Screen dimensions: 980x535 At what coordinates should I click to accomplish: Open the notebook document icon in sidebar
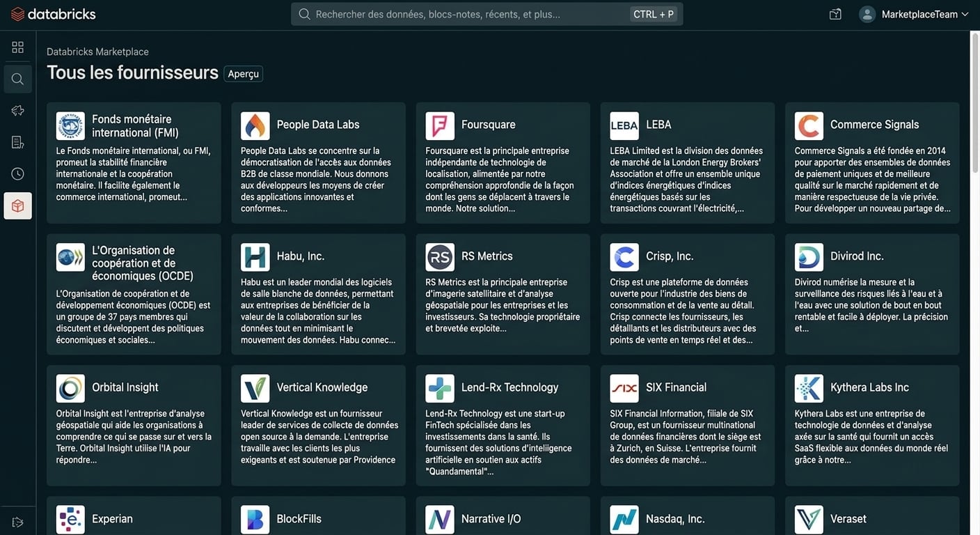coord(17,142)
